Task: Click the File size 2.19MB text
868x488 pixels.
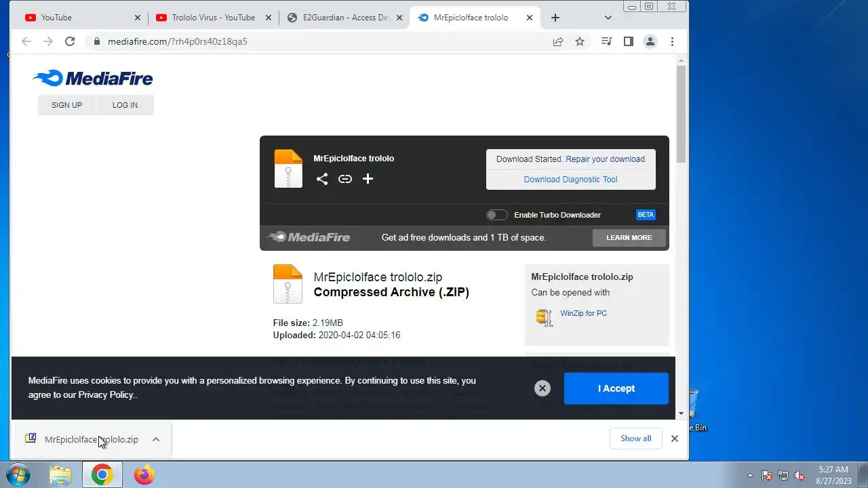Action: 308,323
